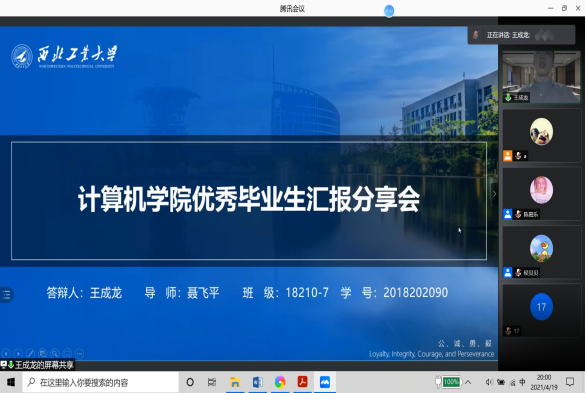Select participant 17's blue avatar tile
This screenshot has height=393, width=585.
tap(541, 307)
